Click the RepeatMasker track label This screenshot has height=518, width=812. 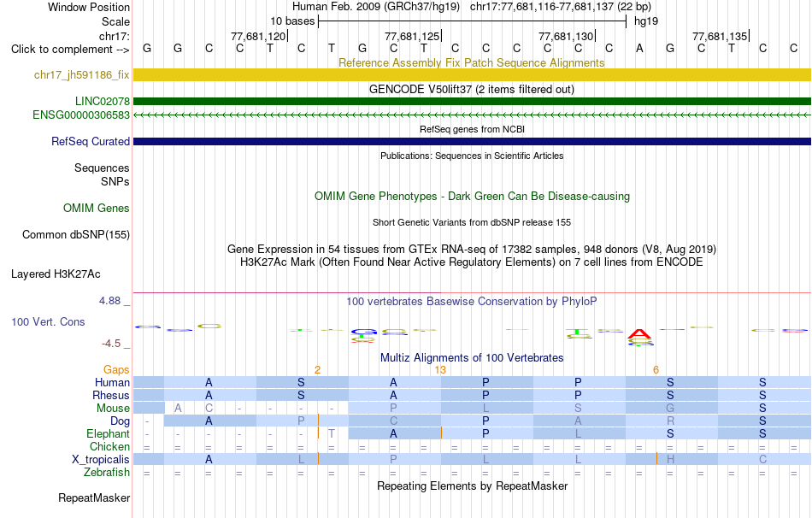[x=94, y=497]
